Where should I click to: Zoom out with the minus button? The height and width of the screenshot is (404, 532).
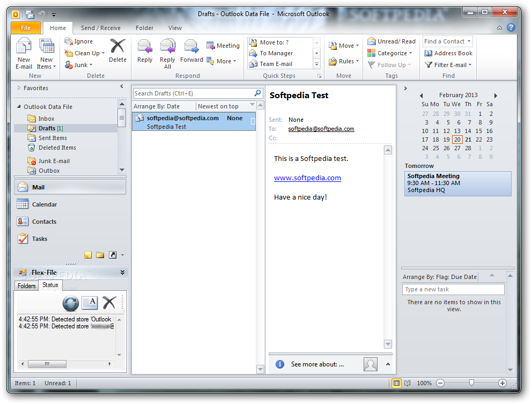click(x=440, y=383)
